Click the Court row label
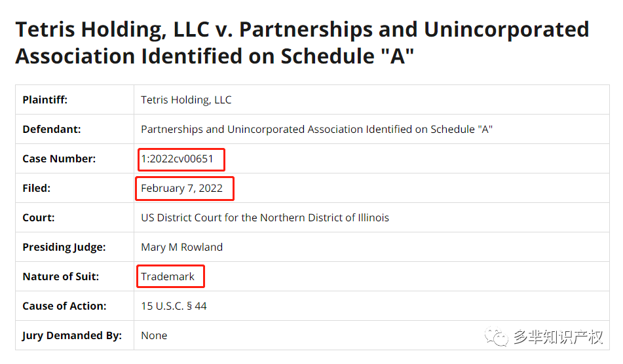The width and height of the screenshot is (623, 364). [x=39, y=217]
